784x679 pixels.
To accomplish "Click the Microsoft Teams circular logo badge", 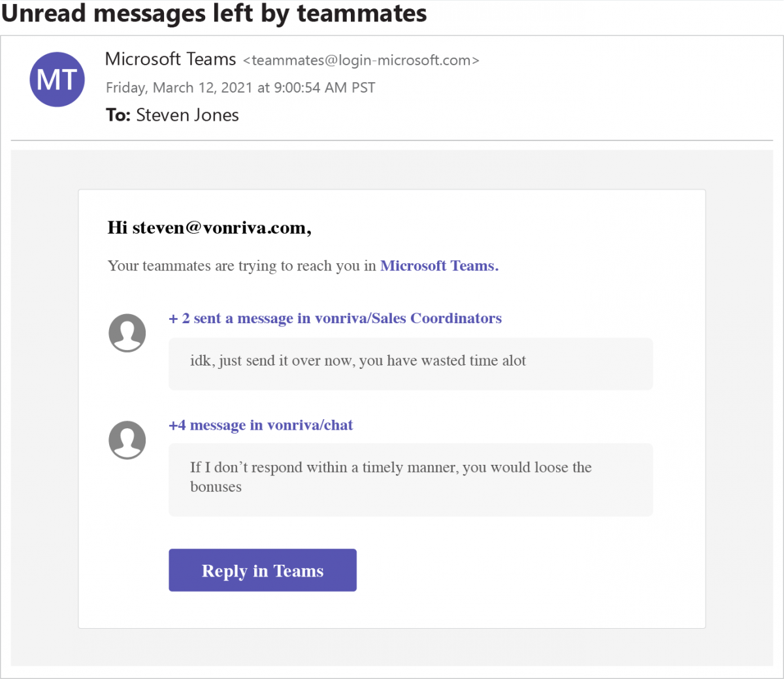I will (x=57, y=79).
